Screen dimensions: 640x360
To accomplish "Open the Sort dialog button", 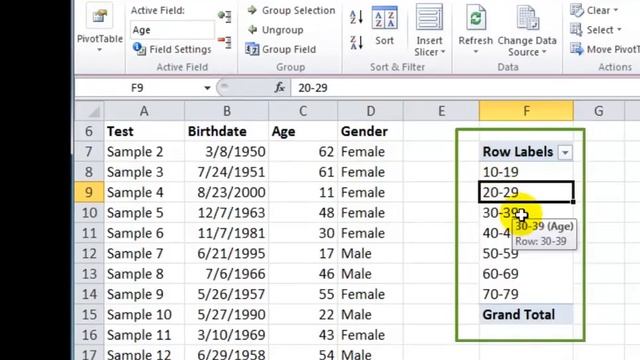I will pyautogui.click(x=384, y=25).
